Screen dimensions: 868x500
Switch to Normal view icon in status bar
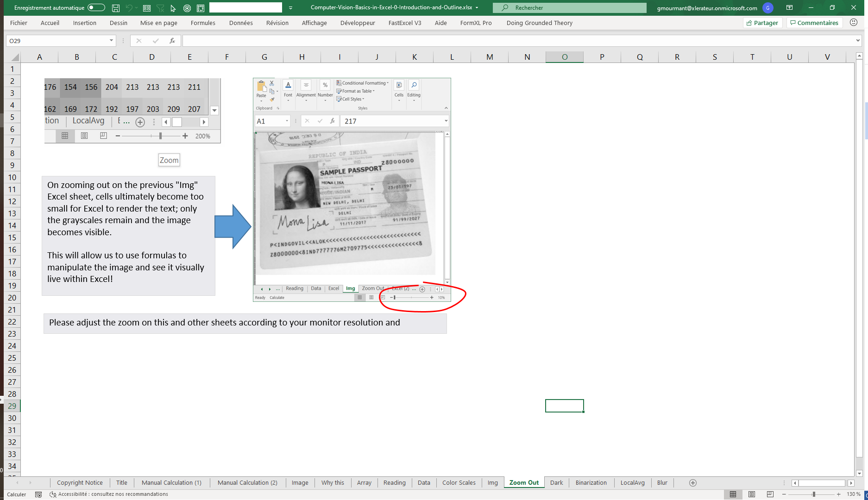pyautogui.click(x=733, y=494)
